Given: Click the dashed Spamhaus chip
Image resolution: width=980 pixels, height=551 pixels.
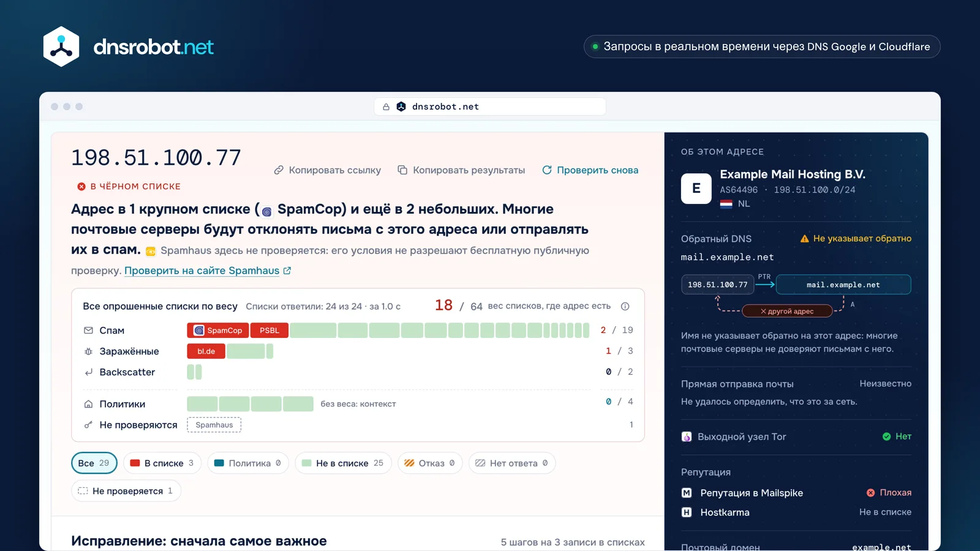Looking at the screenshot, I should coord(214,425).
